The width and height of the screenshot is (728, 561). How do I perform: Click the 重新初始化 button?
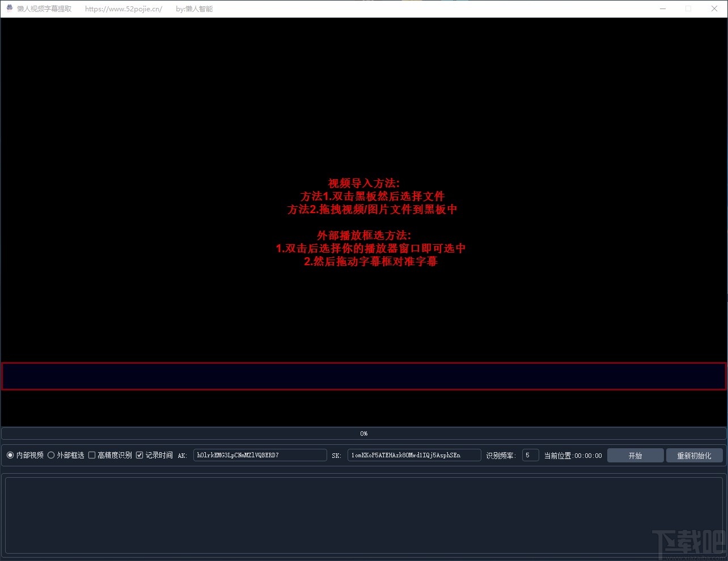click(x=694, y=456)
